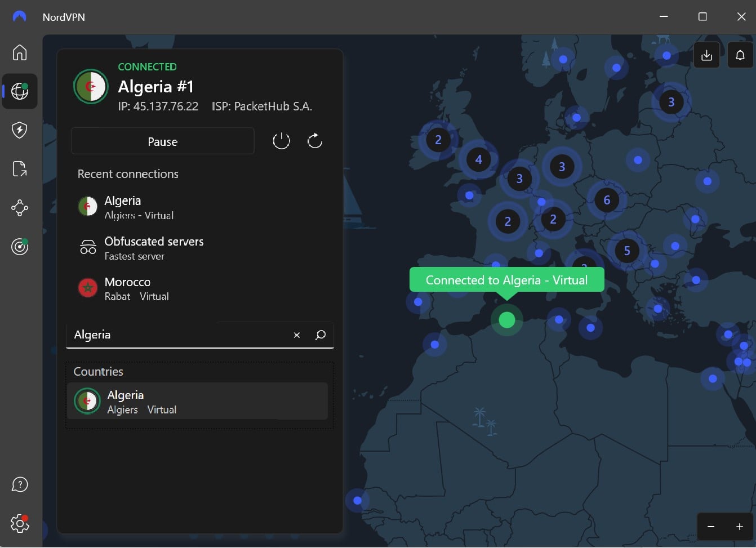Expand the server cluster labeled 6

point(607,200)
